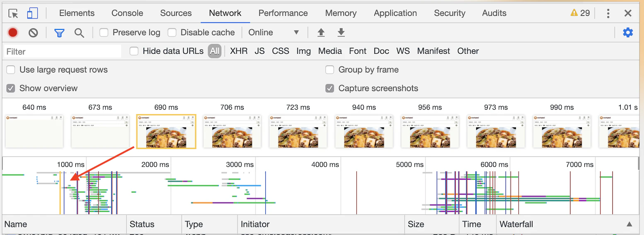
Task: Select the All request type filter
Action: click(215, 51)
